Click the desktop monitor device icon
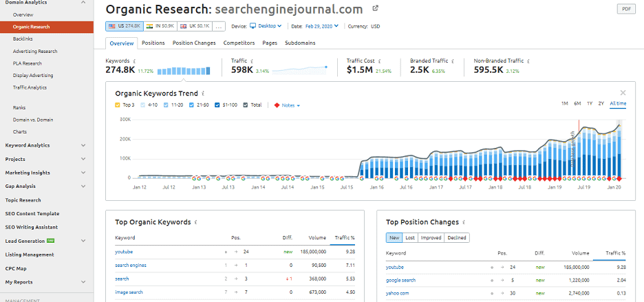 [x=253, y=26]
